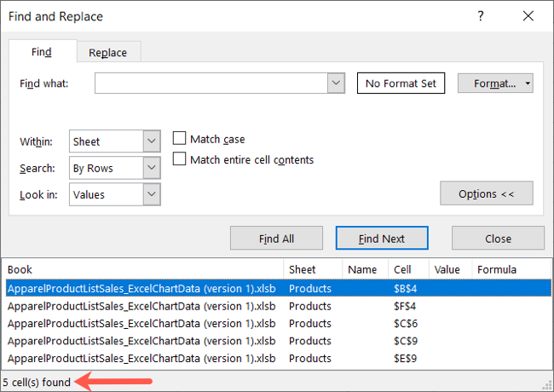This screenshot has width=554, height=392.
Task: Click the Book column header
Action: 143,270
